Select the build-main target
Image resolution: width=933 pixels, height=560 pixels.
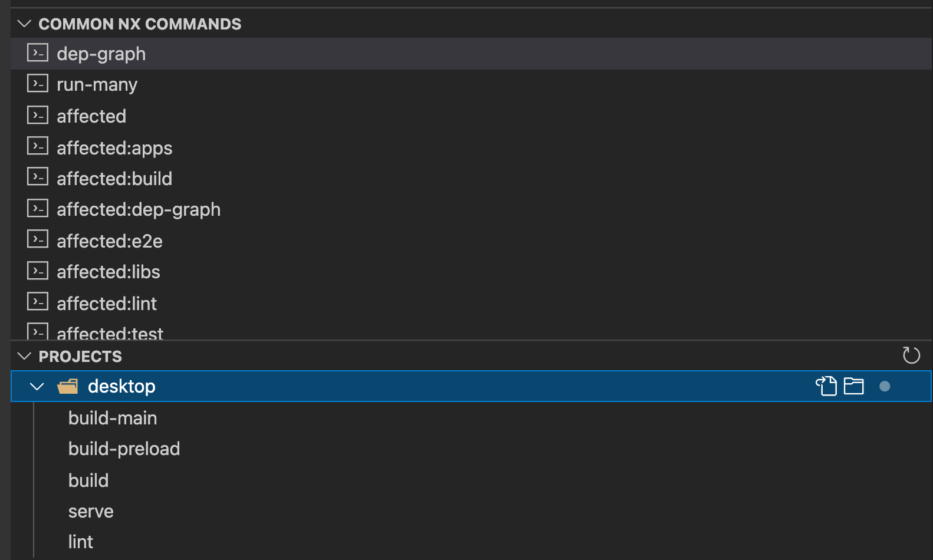pyautogui.click(x=113, y=418)
